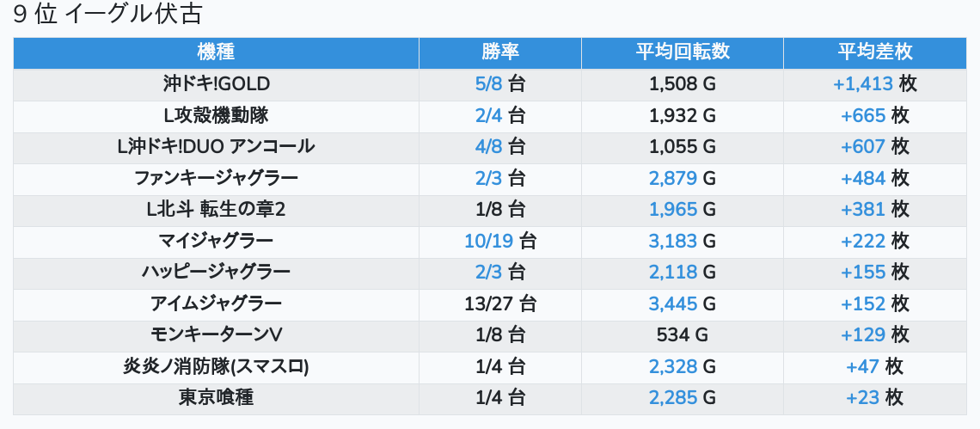Click the +1,413 average difference value
This screenshot has width=980, height=429.
(863, 84)
